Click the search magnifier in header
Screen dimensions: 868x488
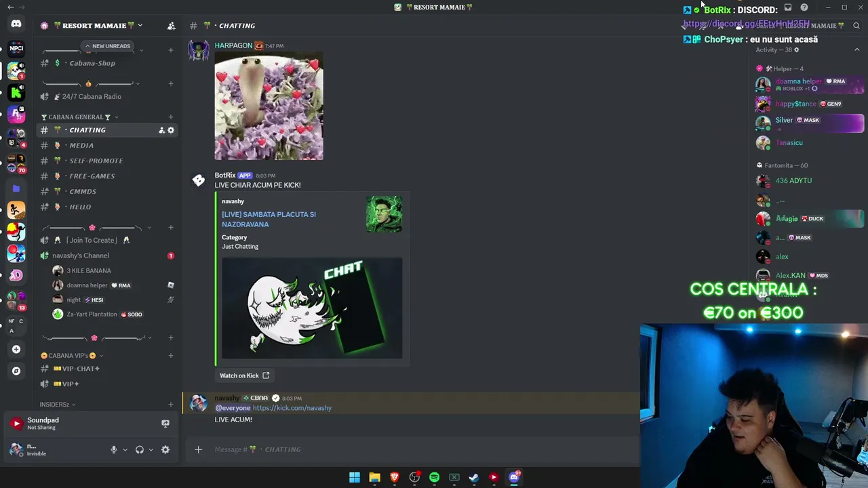click(x=856, y=26)
